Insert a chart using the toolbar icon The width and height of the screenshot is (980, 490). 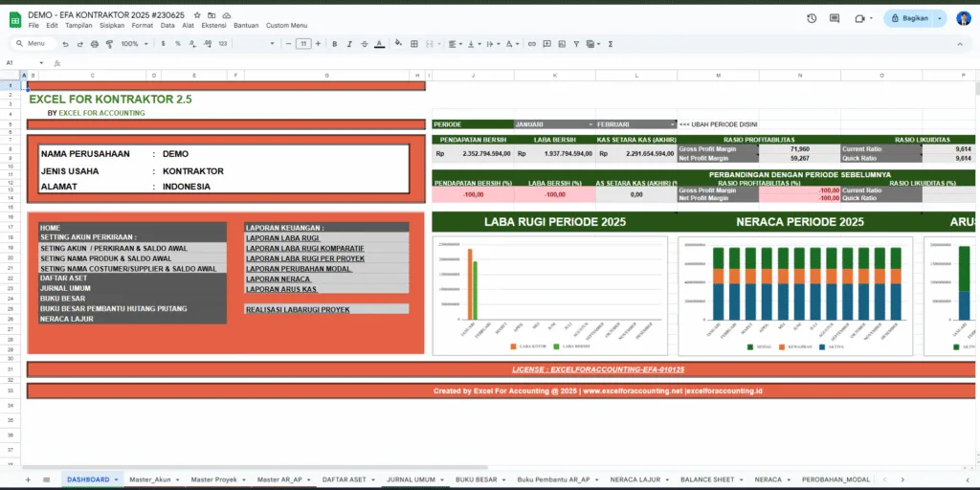(x=560, y=44)
